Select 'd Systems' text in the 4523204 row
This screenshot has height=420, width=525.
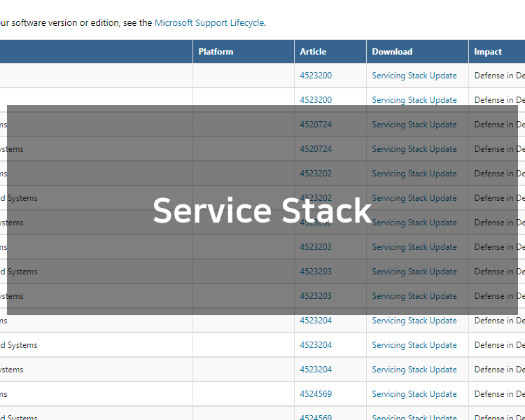tap(19, 345)
